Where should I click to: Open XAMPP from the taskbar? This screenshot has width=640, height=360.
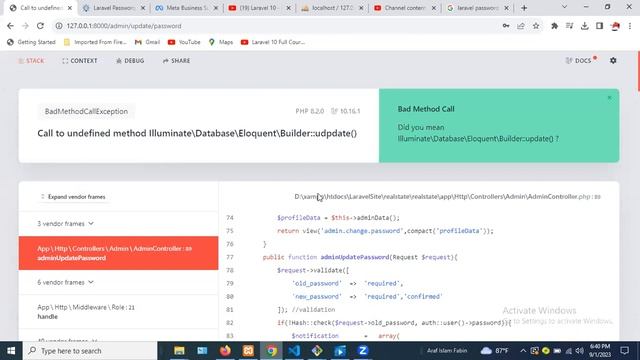tap(248, 351)
